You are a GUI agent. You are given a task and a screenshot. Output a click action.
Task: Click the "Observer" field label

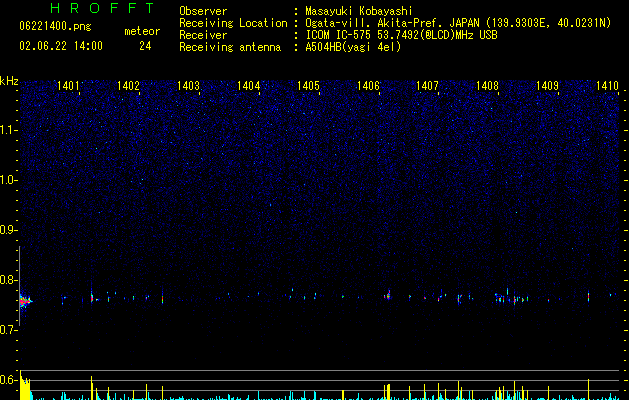203,11
